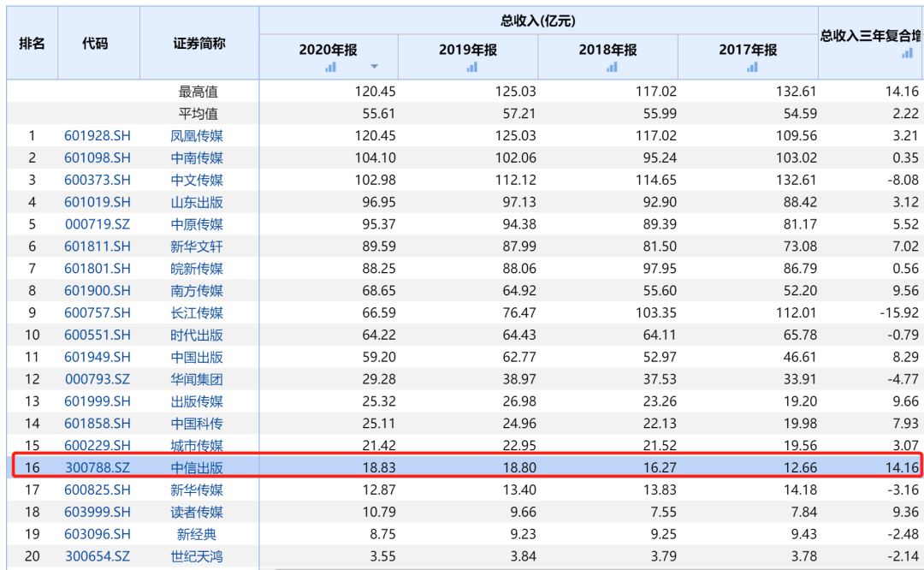Open the 中原传媒 security name link
This screenshot has height=570, width=924.
point(197,224)
